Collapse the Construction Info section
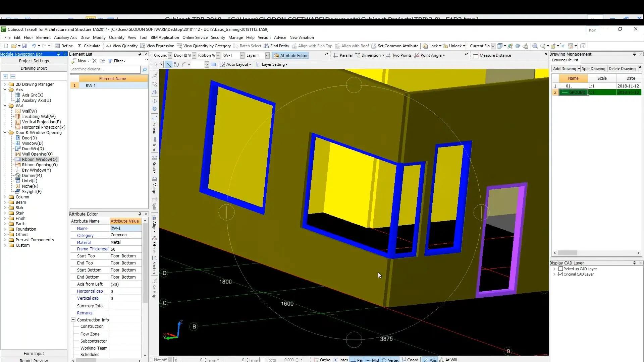Image resolution: width=644 pixels, height=362 pixels. coord(73,320)
